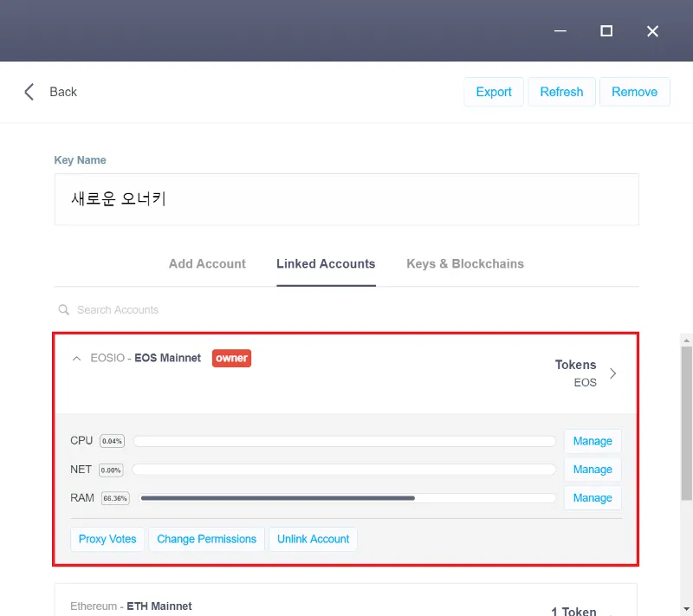
Task: Click the CPU 0.04% usage bar
Action: (x=345, y=441)
